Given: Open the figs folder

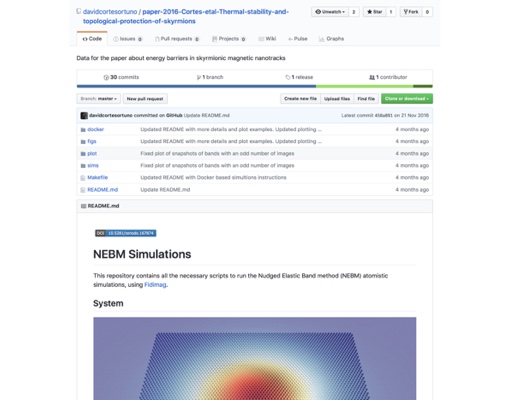Looking at the screenshot, I should [92, 141].
